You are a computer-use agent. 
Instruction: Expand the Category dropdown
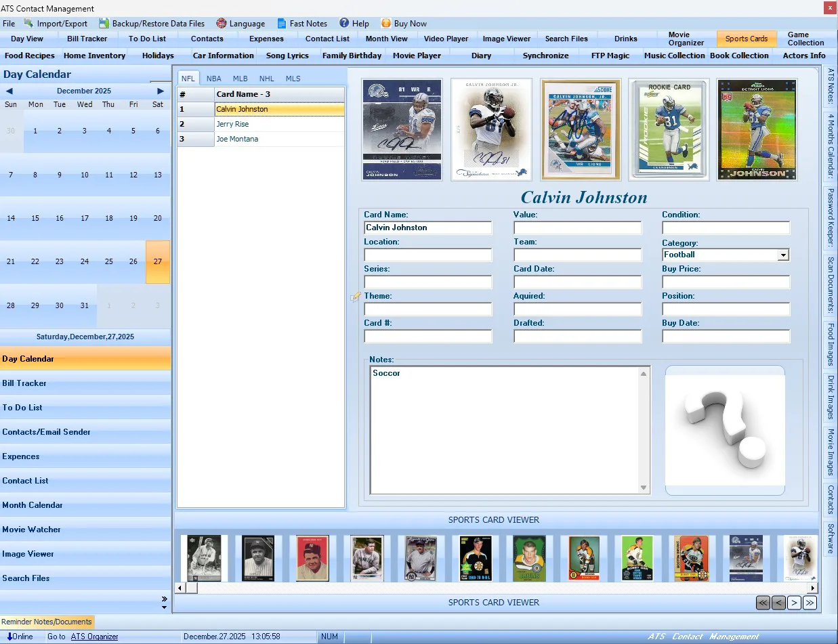[x=783, y=255]
